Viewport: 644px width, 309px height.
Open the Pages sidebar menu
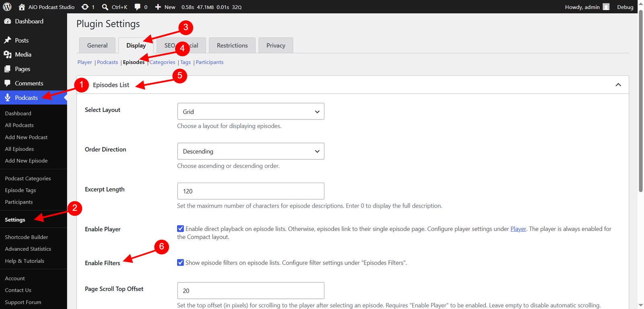tap(33, 69)
